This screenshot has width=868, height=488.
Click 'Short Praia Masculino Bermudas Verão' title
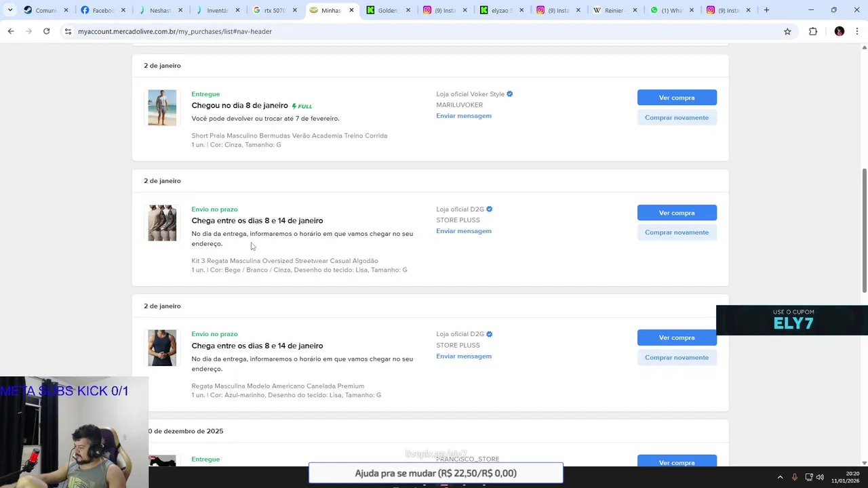[289, 136]
